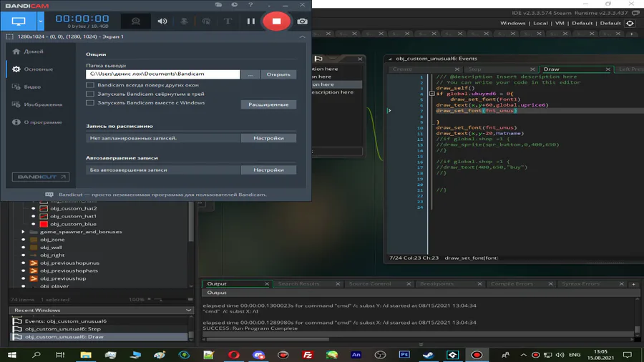The height and width of the screenshot is (362, 644).
Task: Open Photoshop from the taskbar
Action: [404, 355]
